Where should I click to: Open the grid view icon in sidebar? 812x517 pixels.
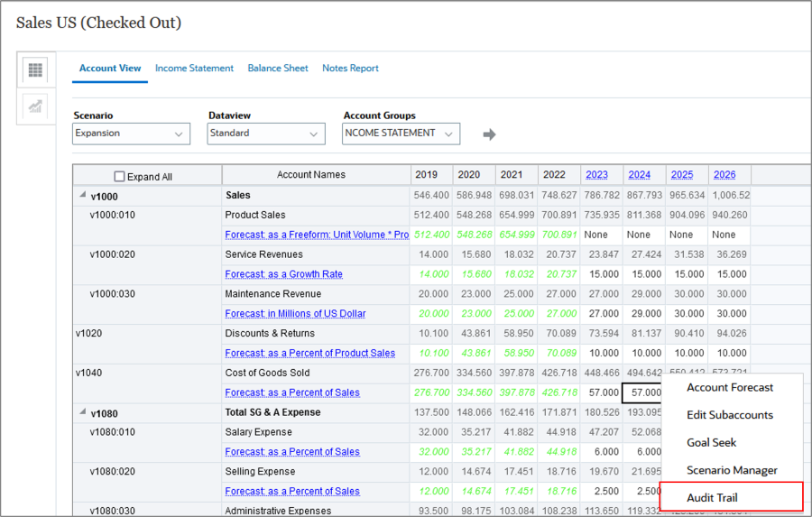tap(35, 70)
